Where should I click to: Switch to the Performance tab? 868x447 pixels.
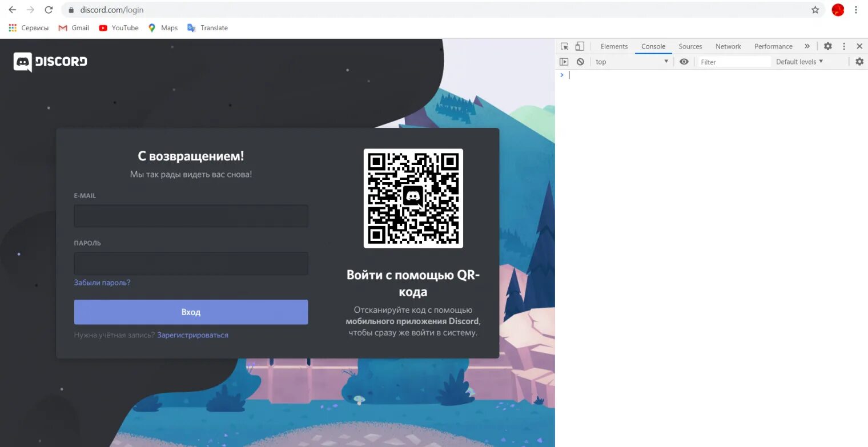(773, 46)
